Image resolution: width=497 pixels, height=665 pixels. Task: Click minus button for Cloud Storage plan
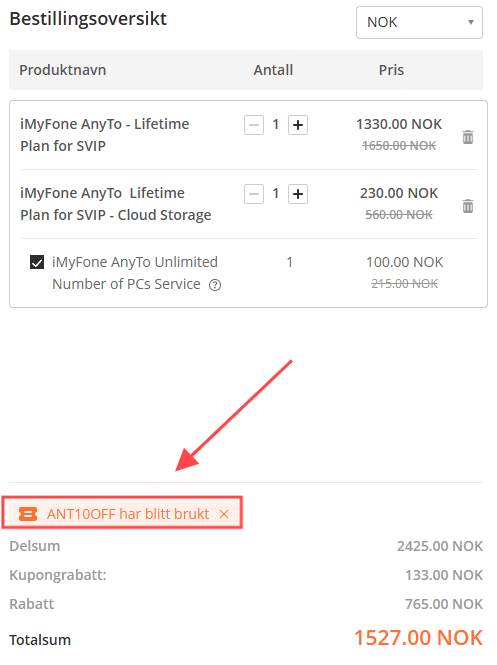(254, 194)
